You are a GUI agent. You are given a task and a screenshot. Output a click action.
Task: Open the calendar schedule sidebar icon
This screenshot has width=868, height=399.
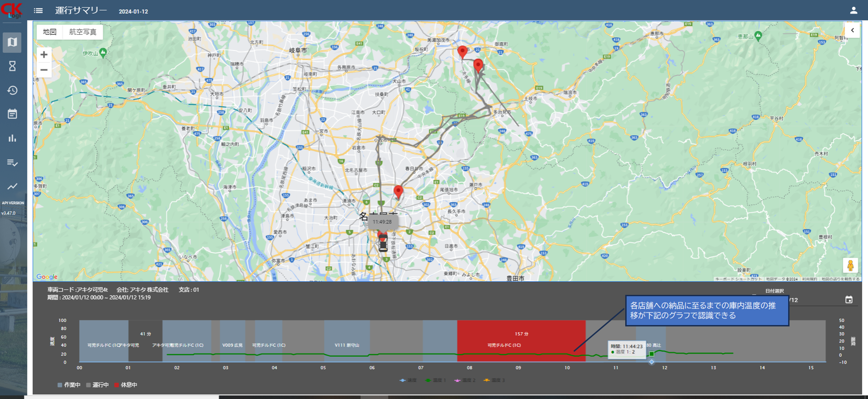click(x=12, y=114)
